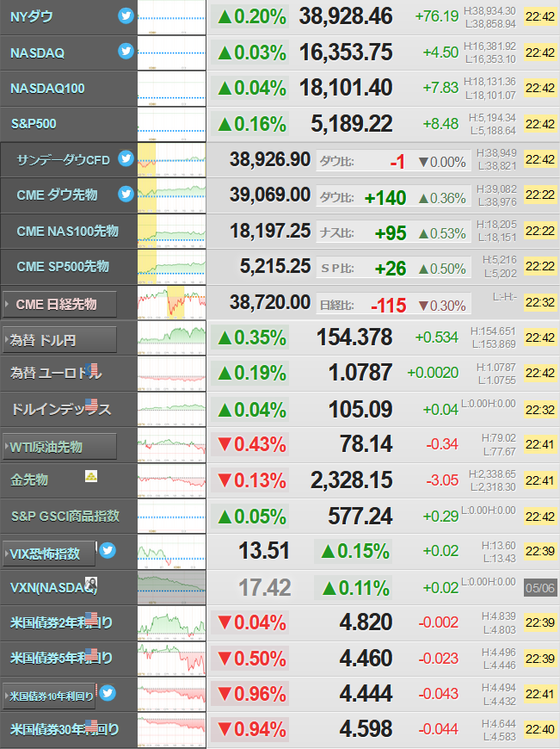Open the CME 日経先物 mini chart
Viewport: 560px width, 749px height.
(172, 302)
